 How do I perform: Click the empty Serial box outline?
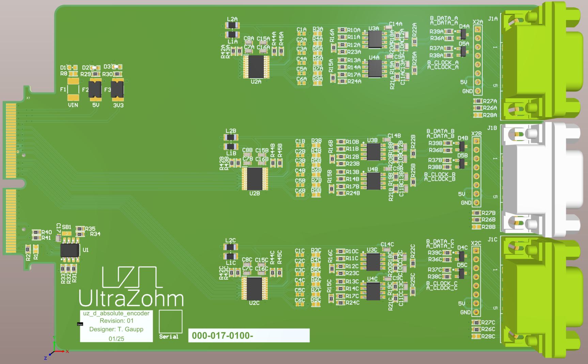171,321
